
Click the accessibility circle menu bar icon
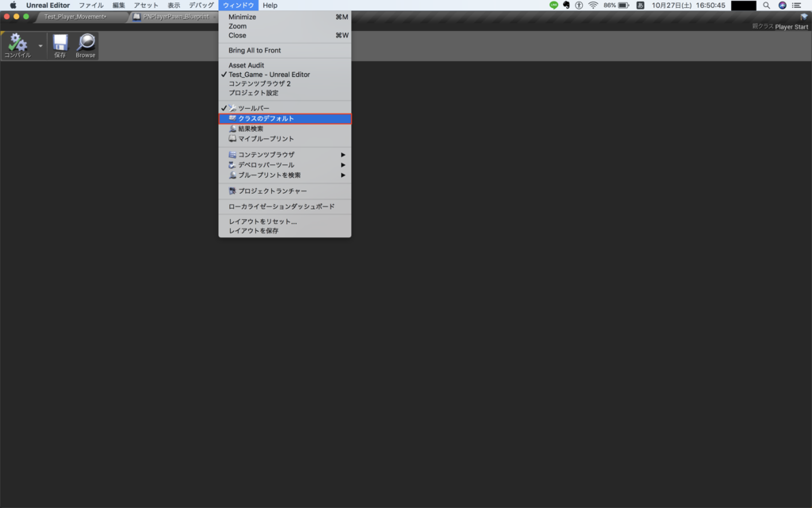[x=579, y=6]
